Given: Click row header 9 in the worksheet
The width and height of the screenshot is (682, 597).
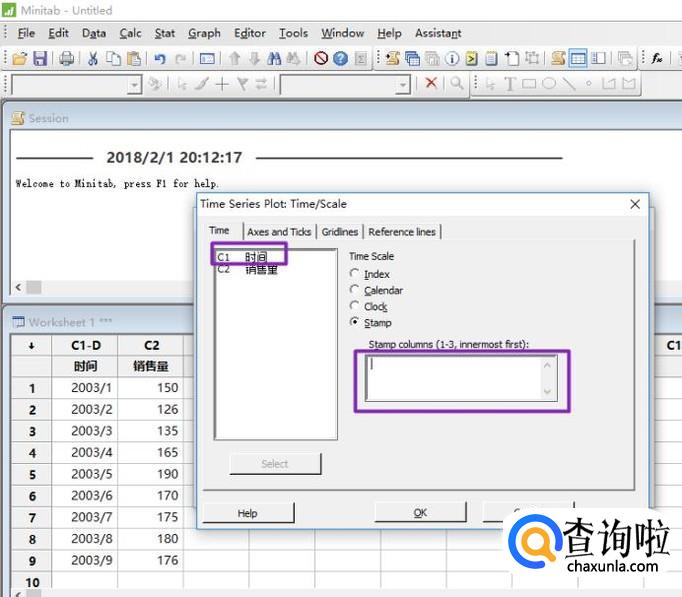Looking at the screenshot, I should pos(32,560).
